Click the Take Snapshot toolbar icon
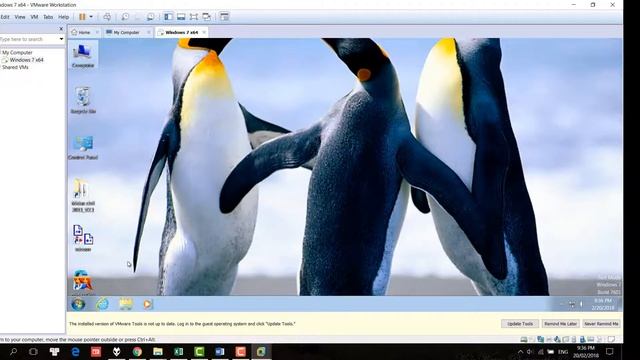The width and height of the screenshot is (640, 360). coord(125,17)
